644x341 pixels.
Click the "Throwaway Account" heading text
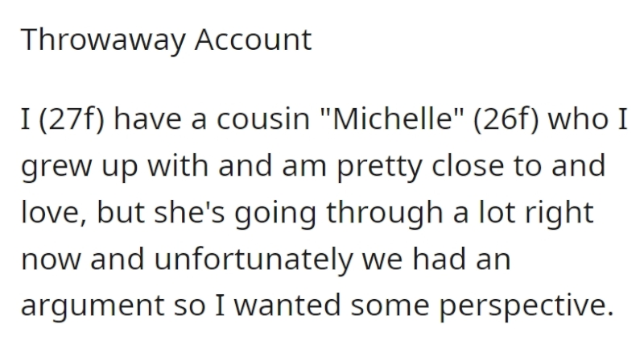click(x=166, y=41)
